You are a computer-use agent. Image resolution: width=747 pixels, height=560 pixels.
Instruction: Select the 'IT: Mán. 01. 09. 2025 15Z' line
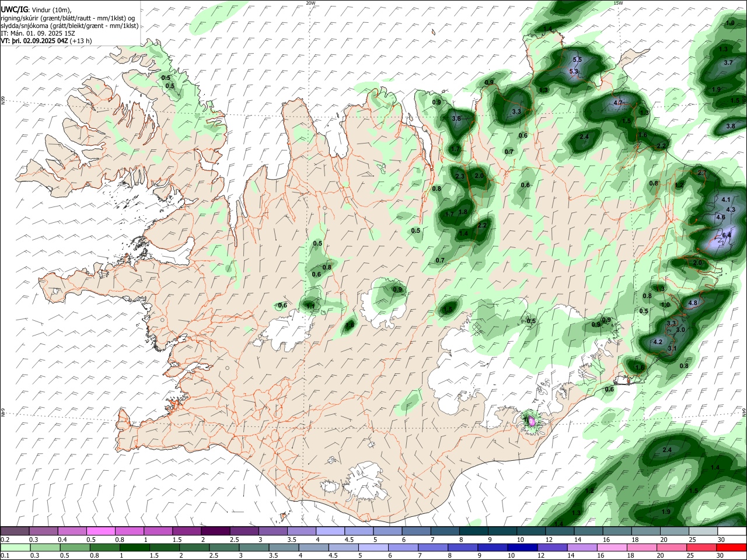click(x=37, y=33)
